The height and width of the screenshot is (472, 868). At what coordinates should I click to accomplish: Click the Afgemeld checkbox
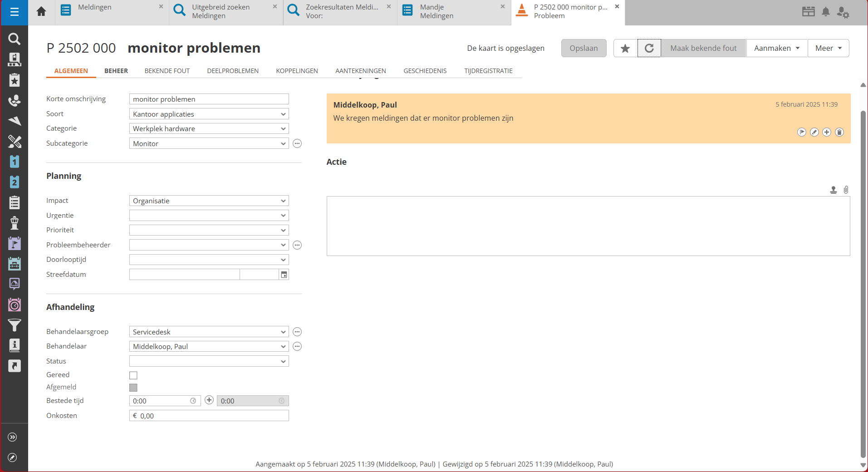coord(133,388)
